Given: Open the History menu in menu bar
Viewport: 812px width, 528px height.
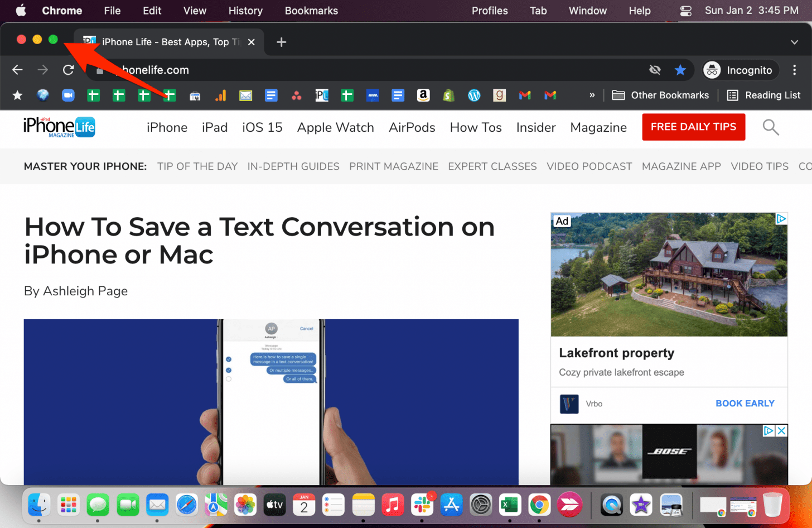Looking at the screenshot, I should [x=245, y=11].
